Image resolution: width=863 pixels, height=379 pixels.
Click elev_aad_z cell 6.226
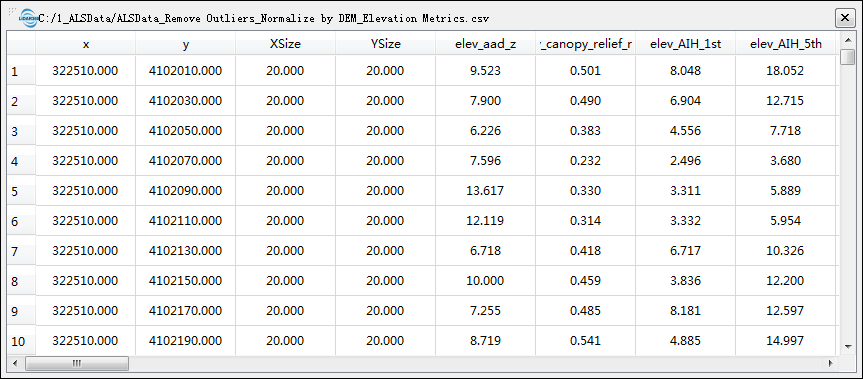click(x=485, y=131)
